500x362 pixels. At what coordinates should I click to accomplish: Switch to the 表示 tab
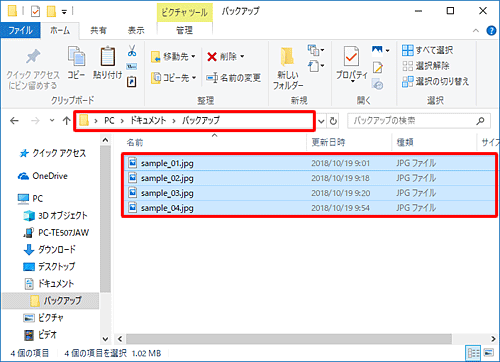[x=136, y=30]
